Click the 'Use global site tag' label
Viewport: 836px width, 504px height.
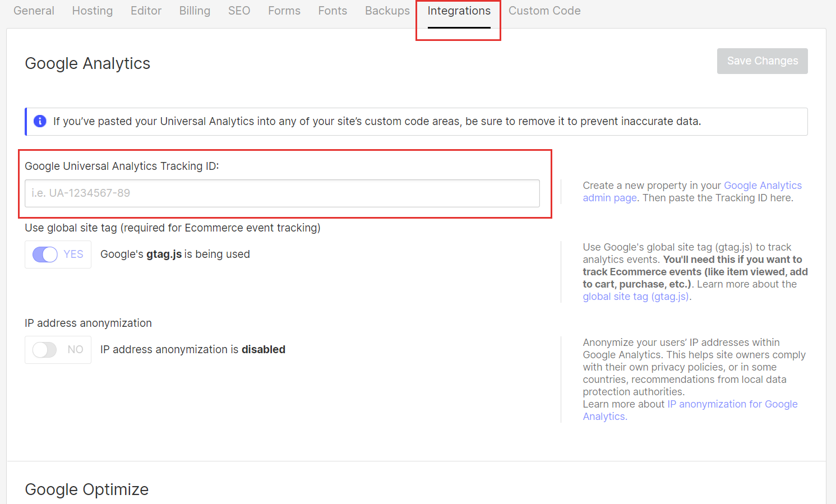(x=173, y=228)
